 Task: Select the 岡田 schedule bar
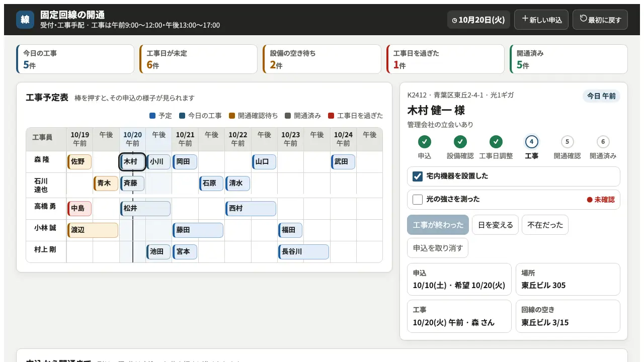coord(185,162)
